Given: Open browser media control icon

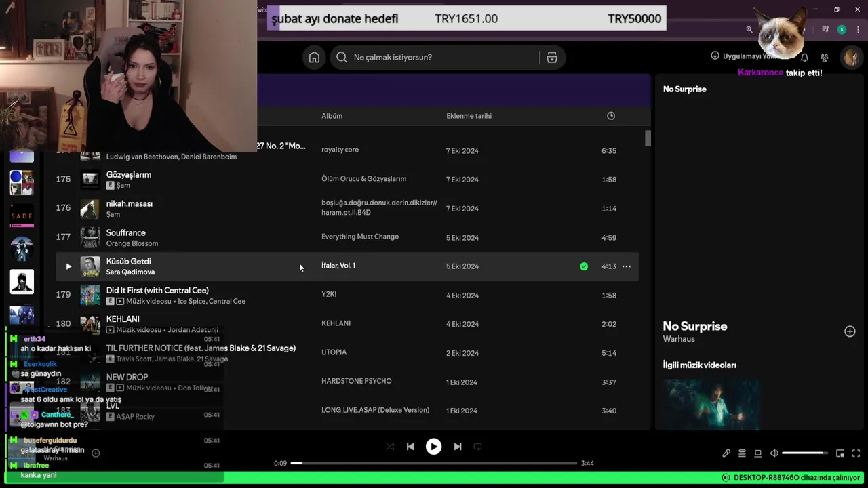Looking at the screenshot, I should [x=825, y=29].
